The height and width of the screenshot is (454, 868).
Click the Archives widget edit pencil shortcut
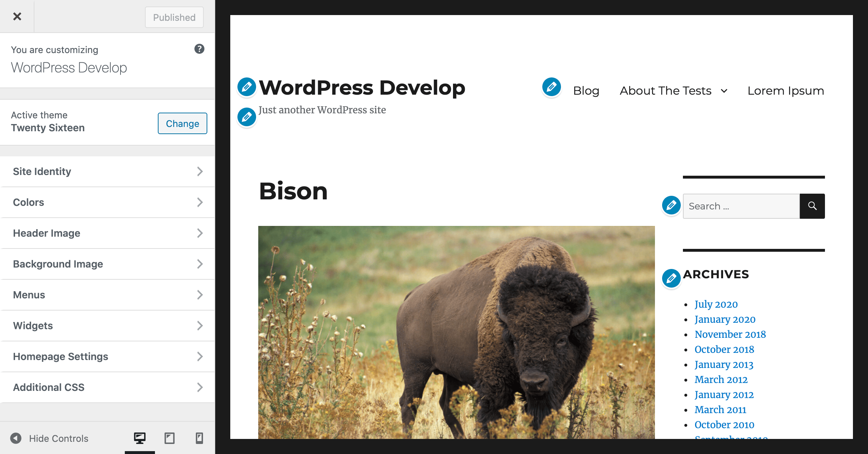[671, 278]
